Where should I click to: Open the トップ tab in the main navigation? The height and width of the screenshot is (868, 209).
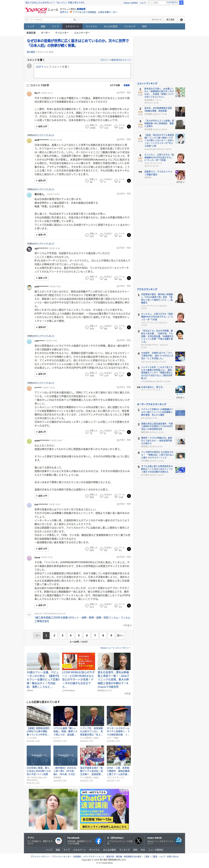[x=31, y=26]
